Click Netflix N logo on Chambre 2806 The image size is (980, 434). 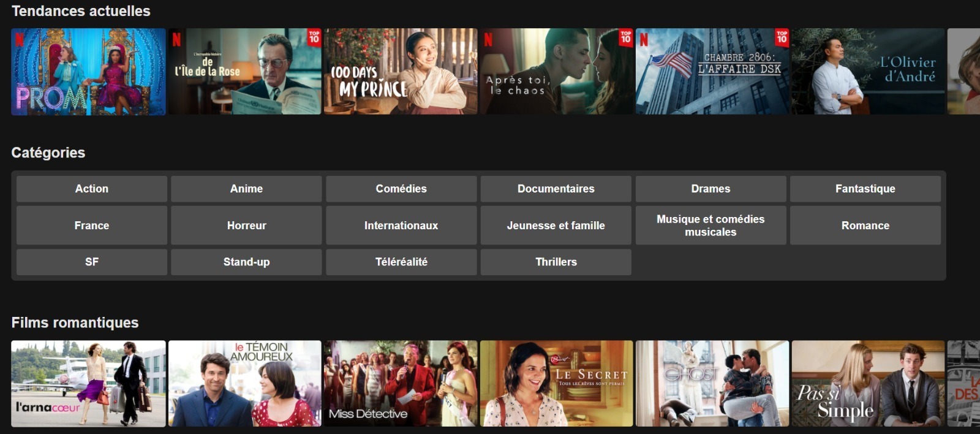coord(644,40)
